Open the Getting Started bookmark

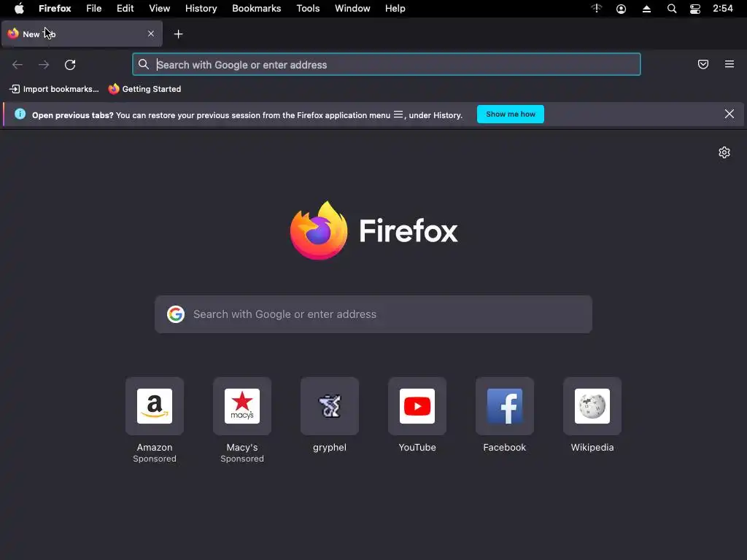[145, 89]
